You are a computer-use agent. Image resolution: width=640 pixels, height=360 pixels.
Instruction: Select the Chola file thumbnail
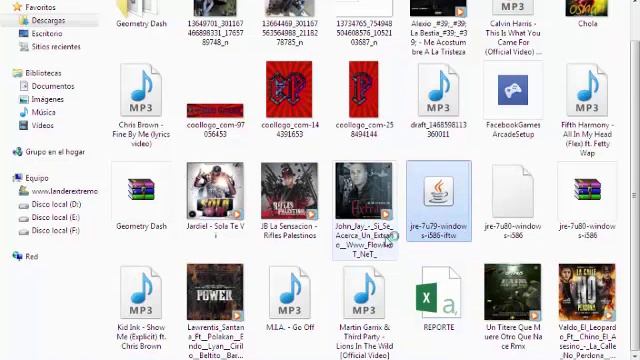[587, 8]
